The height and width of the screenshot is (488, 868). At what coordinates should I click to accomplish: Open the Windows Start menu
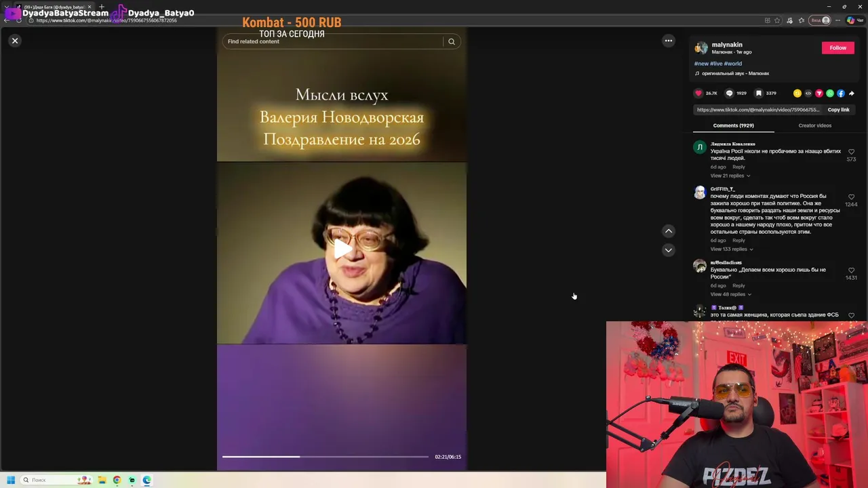(x=11, y=480)
